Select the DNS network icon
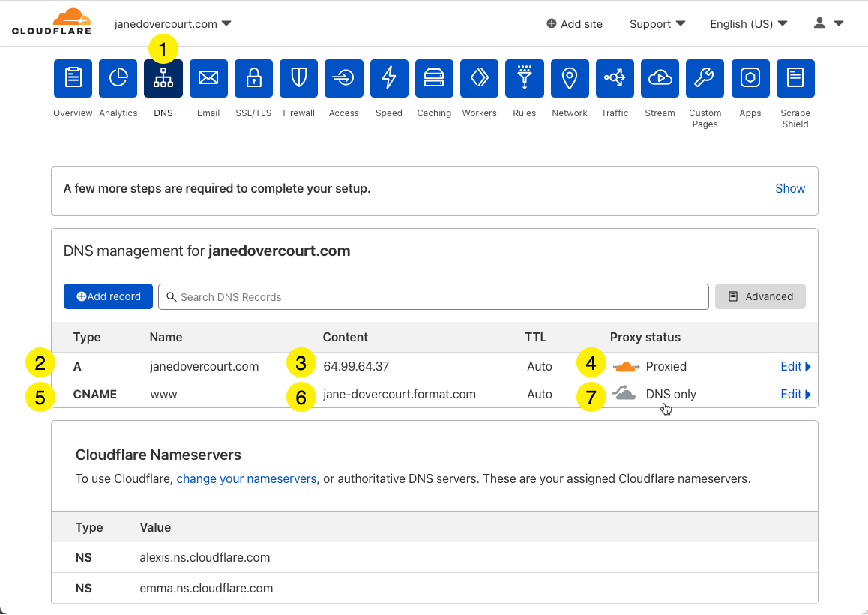The image size is (868, 615). click(x=163, y=78)
